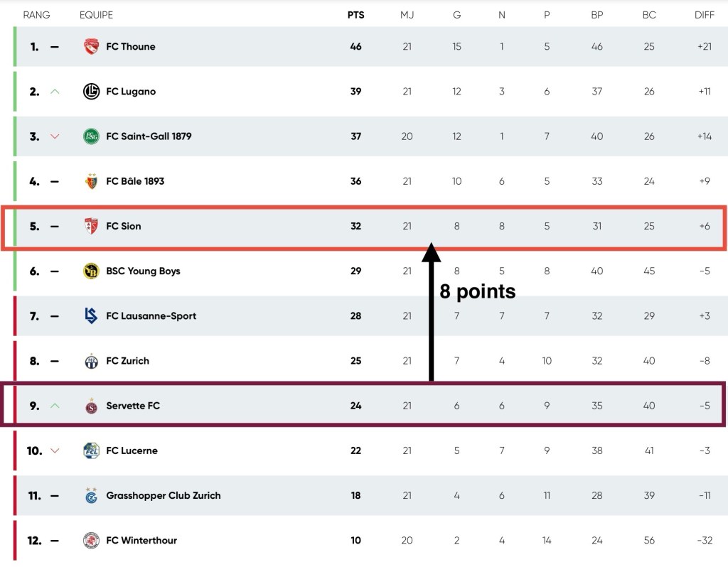Click the BSC Young Boys yellow logo

(x=91, y=271)
